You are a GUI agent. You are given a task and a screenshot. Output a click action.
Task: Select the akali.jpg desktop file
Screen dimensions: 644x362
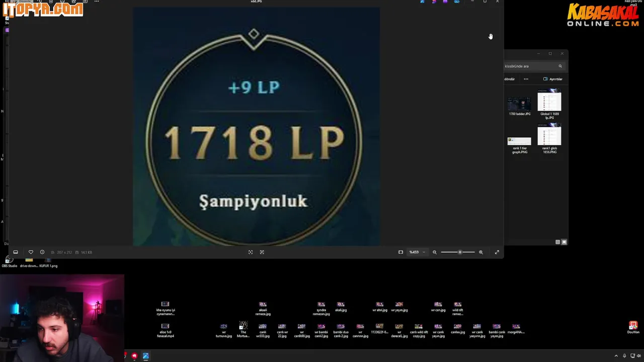[x=341, y=307]
